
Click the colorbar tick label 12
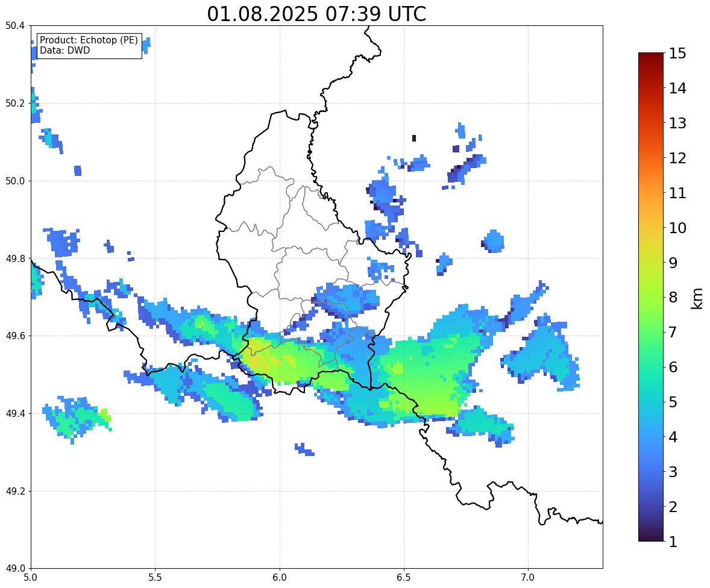click(x=677, y=158)
